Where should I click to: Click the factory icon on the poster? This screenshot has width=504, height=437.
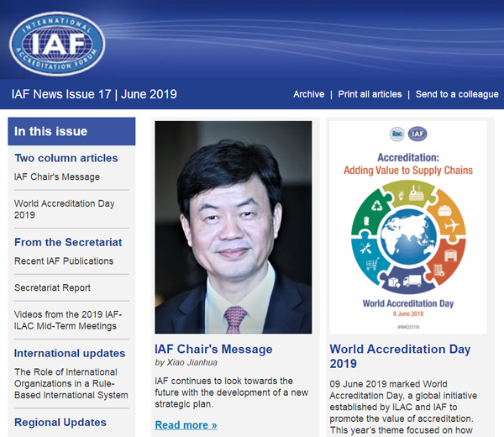(x=417, y=192)
